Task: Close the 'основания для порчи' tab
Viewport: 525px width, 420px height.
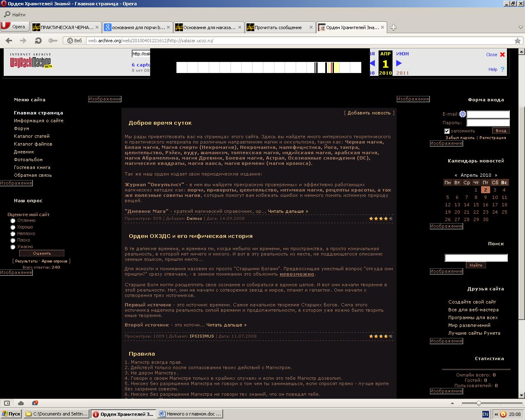Action: 168,27
